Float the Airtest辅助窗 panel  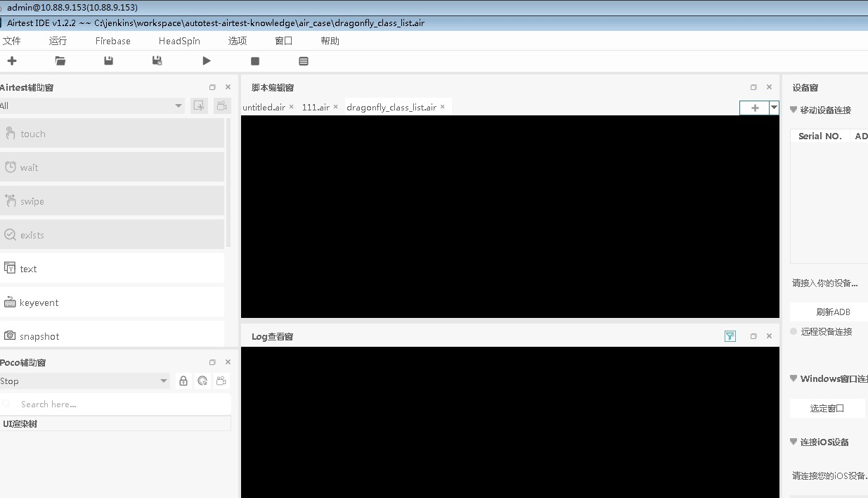pos(212,87)
